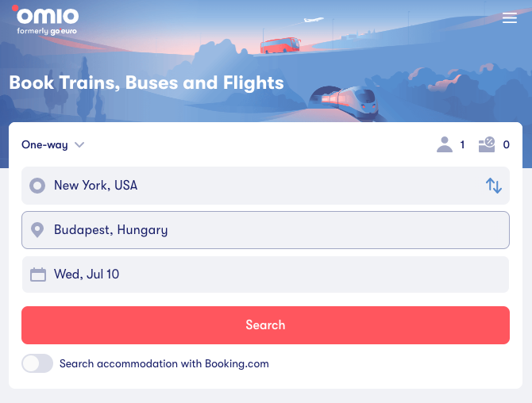532x403 pixels.
Task: Swap origin and destination cities
Action: (x=494, y=186)
